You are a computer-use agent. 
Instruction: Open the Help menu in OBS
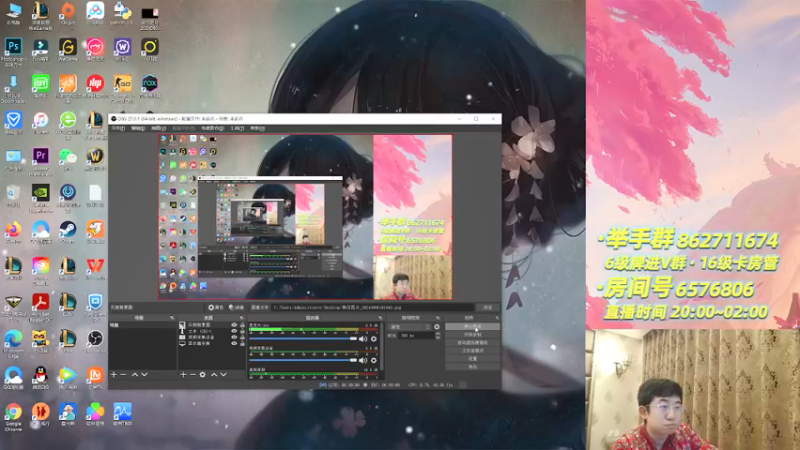click(x=257, y=128)
